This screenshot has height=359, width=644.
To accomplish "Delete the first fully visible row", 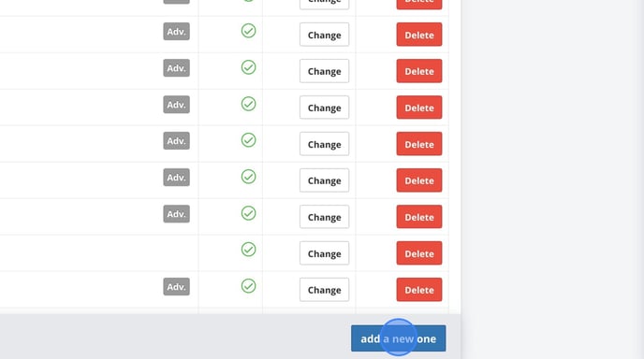I will 419,35.
